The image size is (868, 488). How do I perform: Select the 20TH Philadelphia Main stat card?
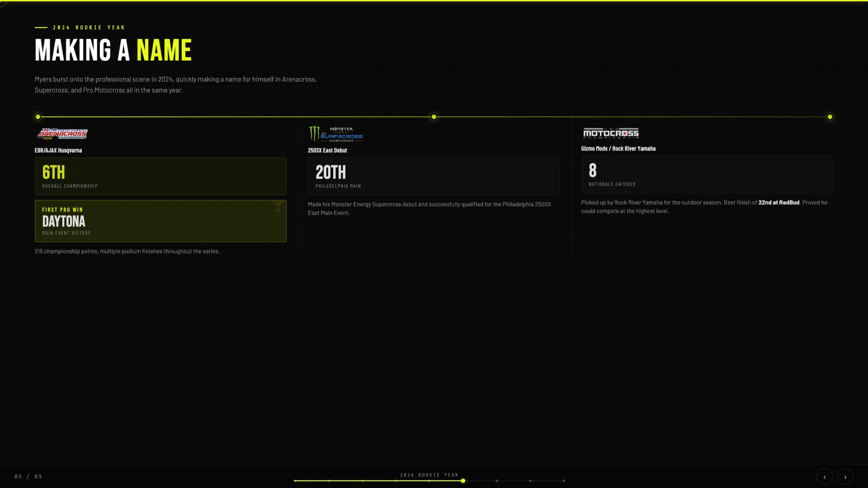tap(434, 176)
